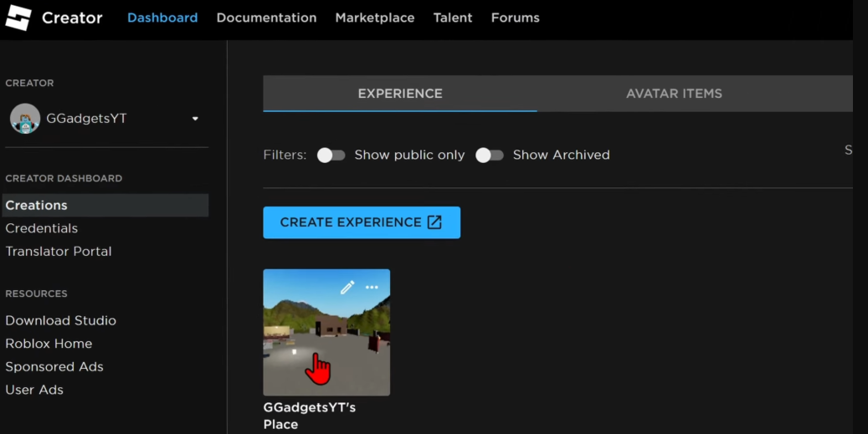868x434 pixels.
Task: Open the User Ads link
Action: [34, 391]
